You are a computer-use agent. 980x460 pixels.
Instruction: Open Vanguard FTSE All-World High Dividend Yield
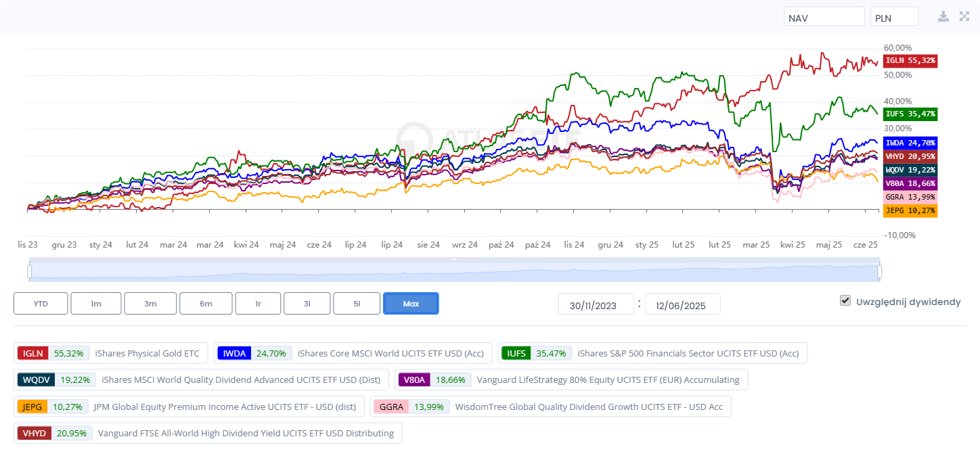pos(246,433)
